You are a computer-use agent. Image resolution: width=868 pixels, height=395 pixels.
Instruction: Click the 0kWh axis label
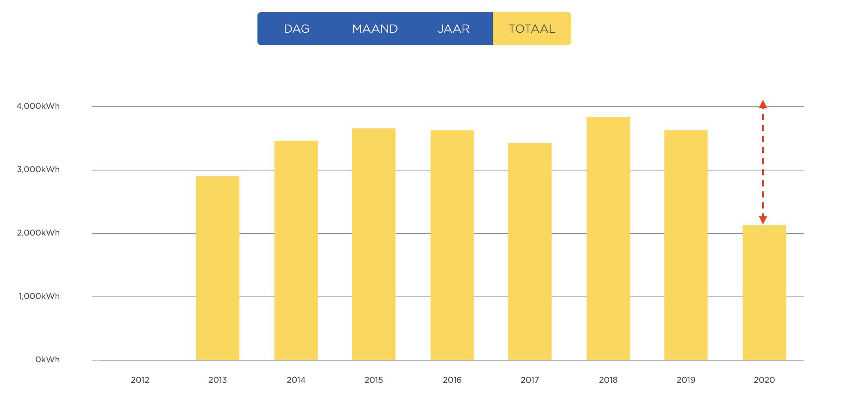(47, 359)
